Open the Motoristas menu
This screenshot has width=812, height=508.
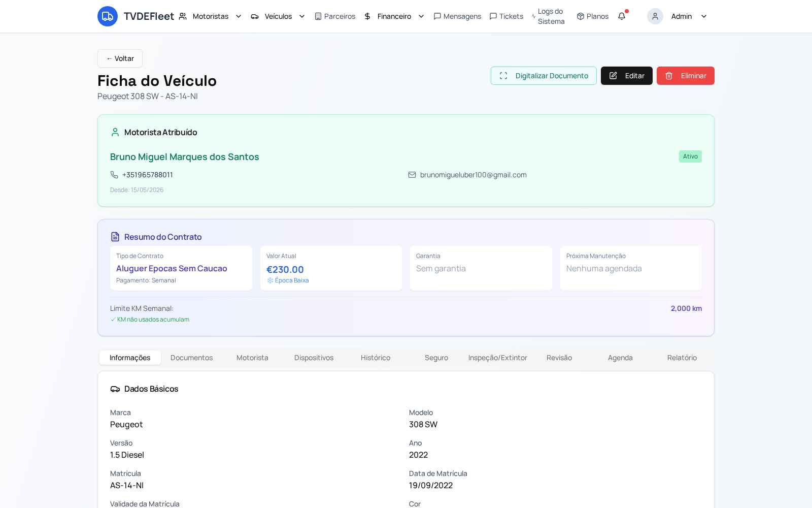pyautogui.click(x=211, y=16)
